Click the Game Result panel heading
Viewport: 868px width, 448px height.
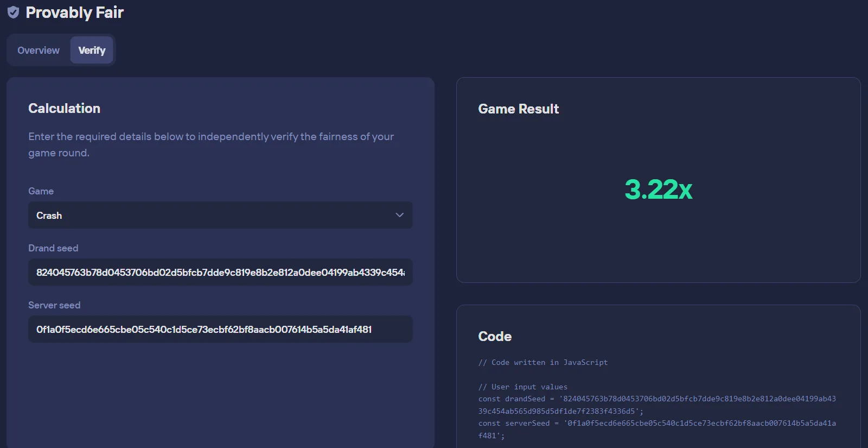click(519, 109)
